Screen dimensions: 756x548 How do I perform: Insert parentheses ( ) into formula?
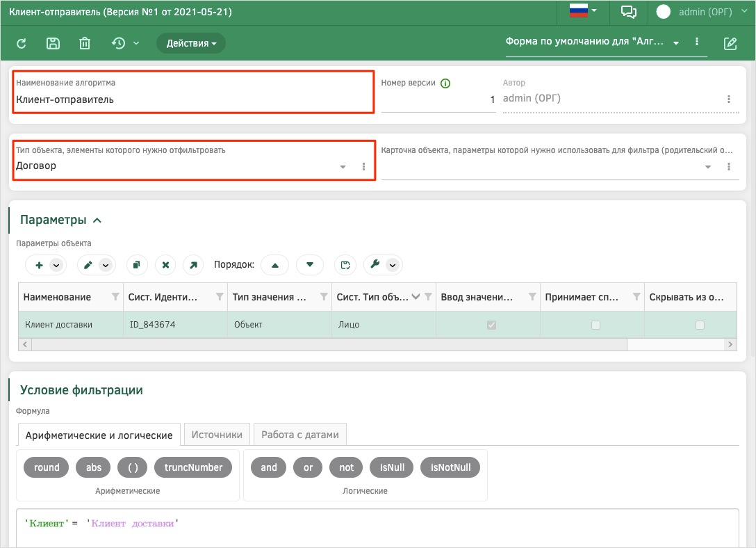coord(133,467)
